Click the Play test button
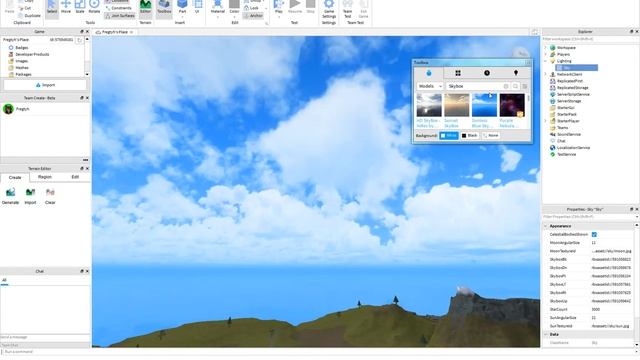The height and width of the screenshot is (360, 640). click(x=279, y=7)
